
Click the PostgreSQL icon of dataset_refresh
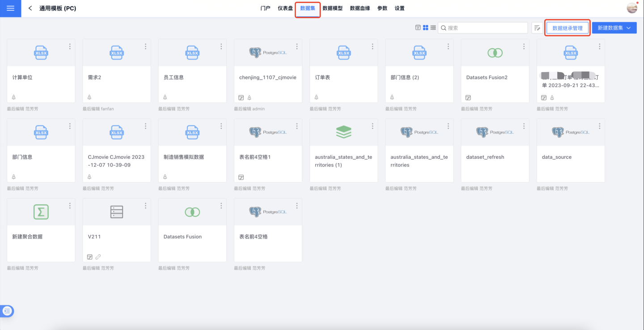(495, 132)
